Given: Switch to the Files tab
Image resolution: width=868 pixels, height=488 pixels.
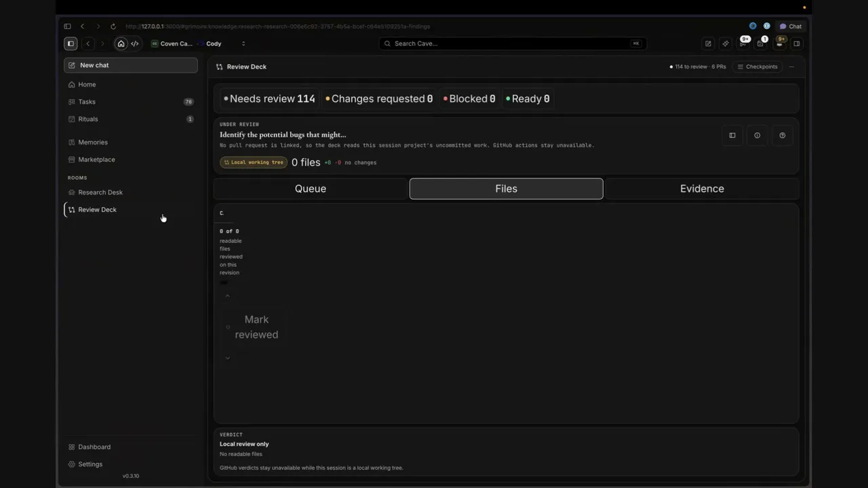Looking at the screenshot, I should click(506, 189).
